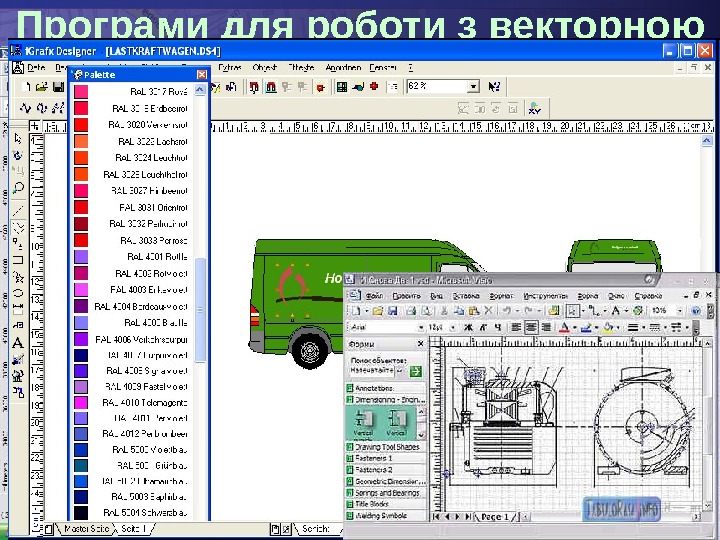Open the zoom percentage dropdown in Visio
The width and height of the screenshot is (720, 540).
click(x=680, y=311)
